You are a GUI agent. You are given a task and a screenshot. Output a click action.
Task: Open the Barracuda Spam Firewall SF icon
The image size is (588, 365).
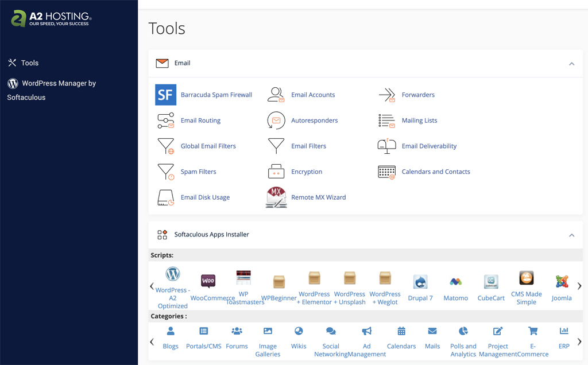click(x=165, y=95)
